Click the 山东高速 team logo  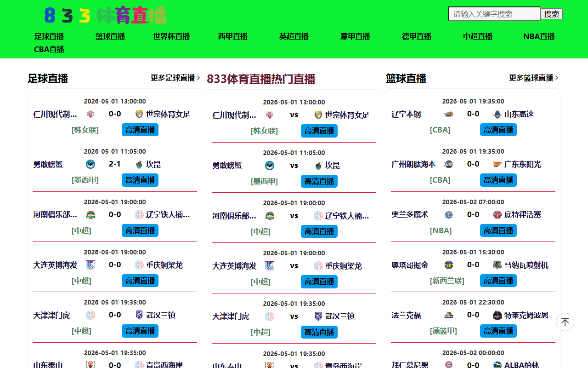[x=498, y=114]
